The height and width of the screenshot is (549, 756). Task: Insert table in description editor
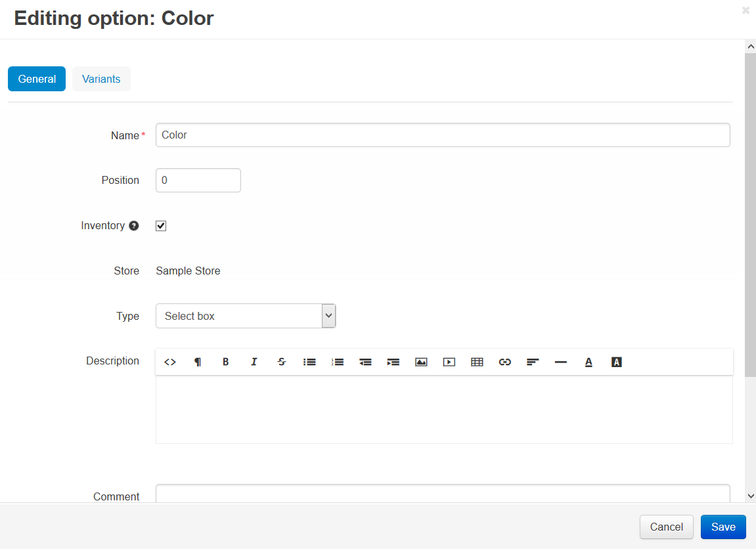[x=477, y=362]
